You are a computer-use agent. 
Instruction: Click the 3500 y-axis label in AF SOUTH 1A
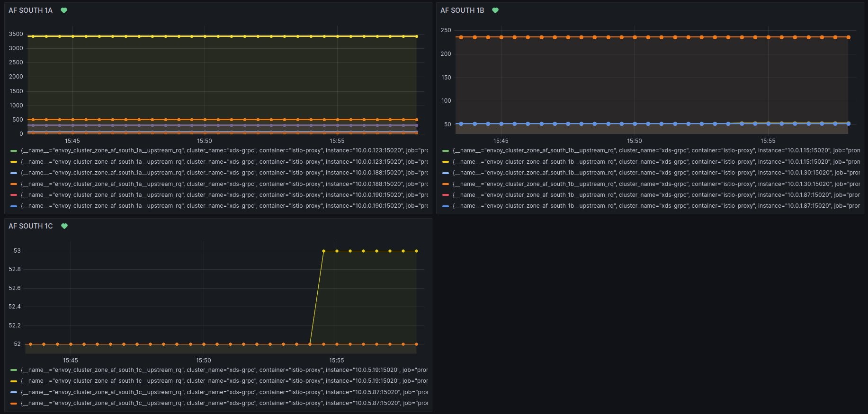pyautogui.click(x=16, y=34)
